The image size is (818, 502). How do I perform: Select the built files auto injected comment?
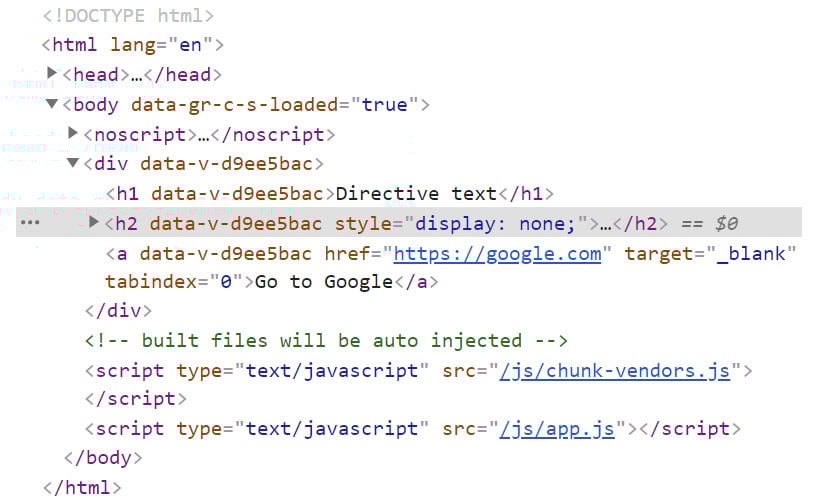click(x=326, y=341)
